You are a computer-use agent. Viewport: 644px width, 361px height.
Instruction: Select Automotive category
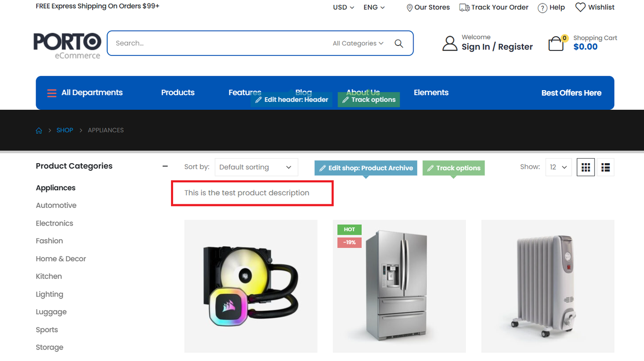56,205
